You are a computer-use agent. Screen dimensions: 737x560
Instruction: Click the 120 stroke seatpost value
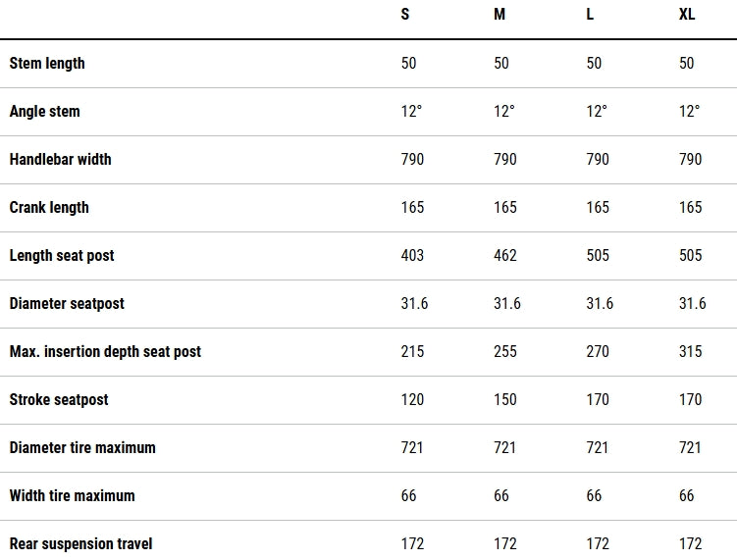tap(412, 400)
